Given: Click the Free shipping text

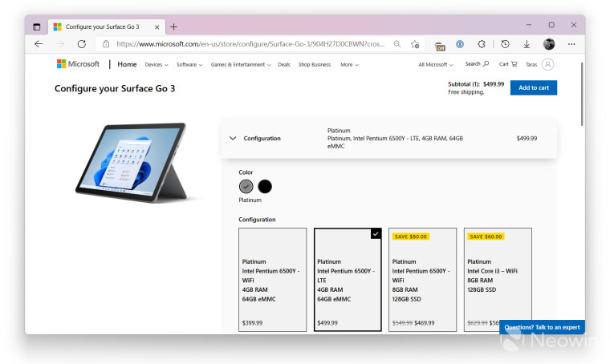Looking at the screenshot, I should [x=466, y=92].
